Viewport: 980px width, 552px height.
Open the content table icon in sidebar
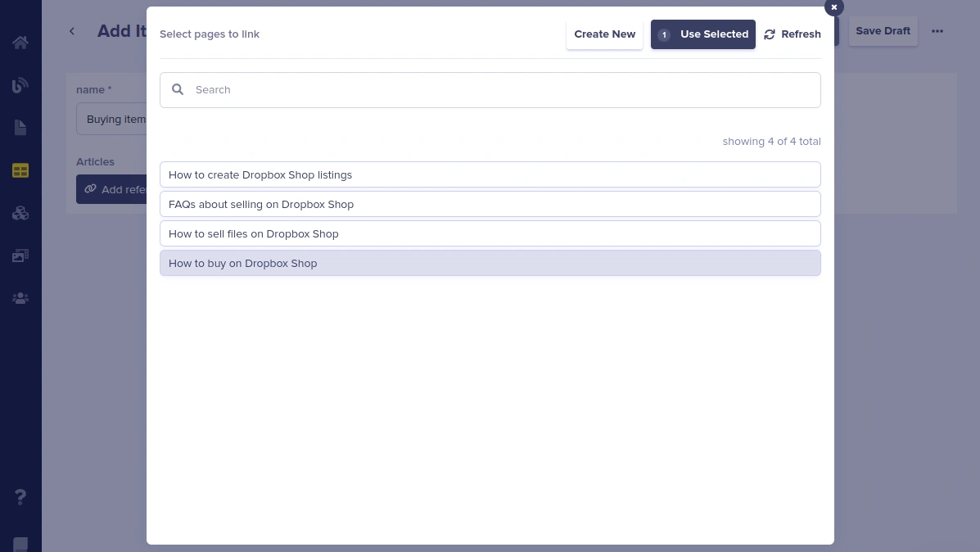coord(20,170)
